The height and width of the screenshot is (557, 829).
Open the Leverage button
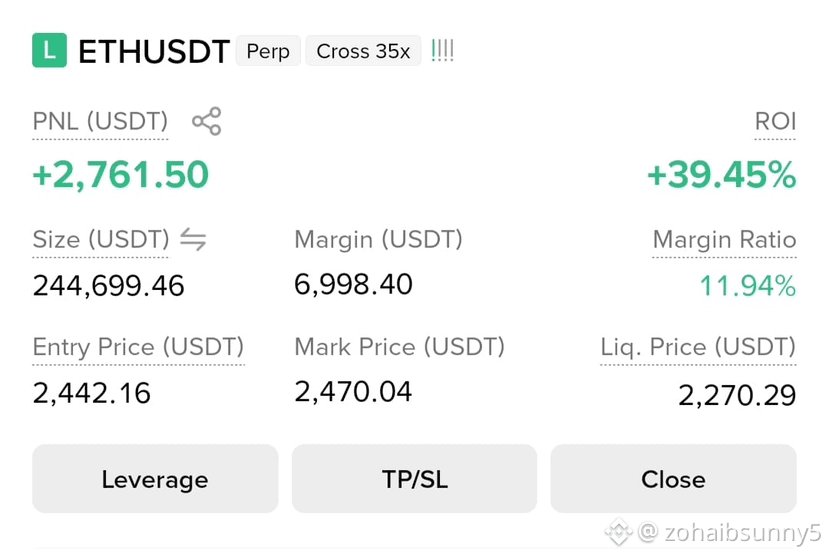(155, 479)
